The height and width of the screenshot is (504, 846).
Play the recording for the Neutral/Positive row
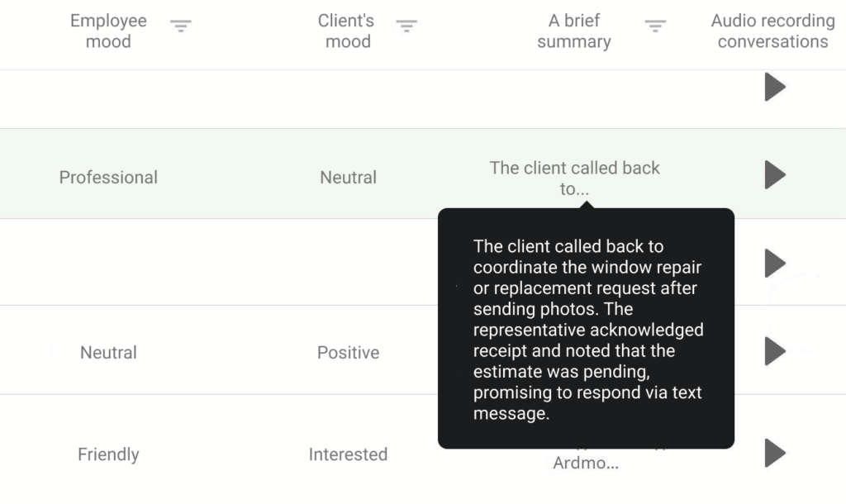pyautogui.click(x=775, y=350)
